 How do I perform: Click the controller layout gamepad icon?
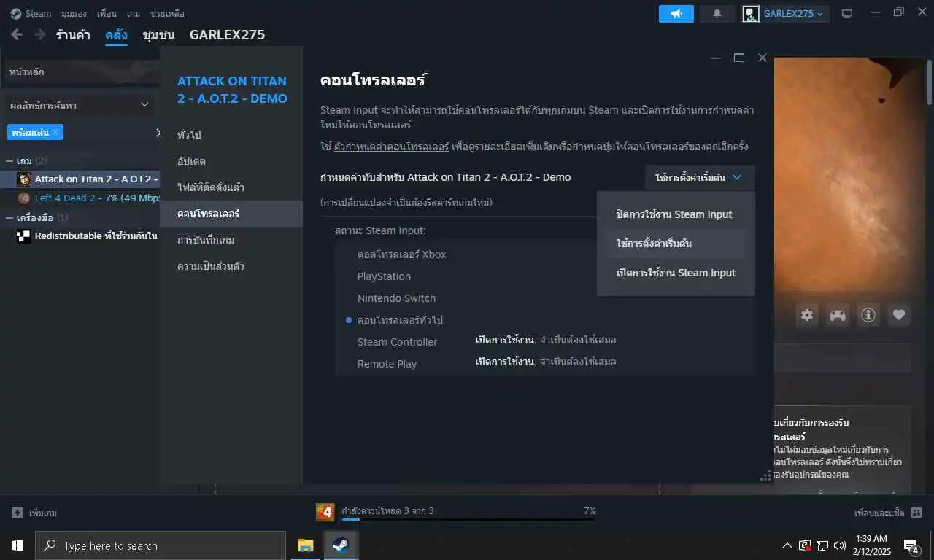pyautogui.click(x=837, y=315)
